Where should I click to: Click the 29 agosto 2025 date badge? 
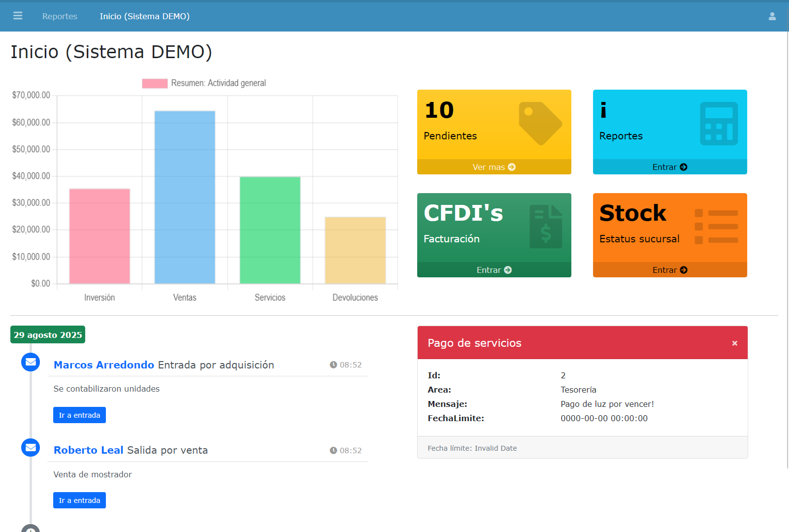47,334
